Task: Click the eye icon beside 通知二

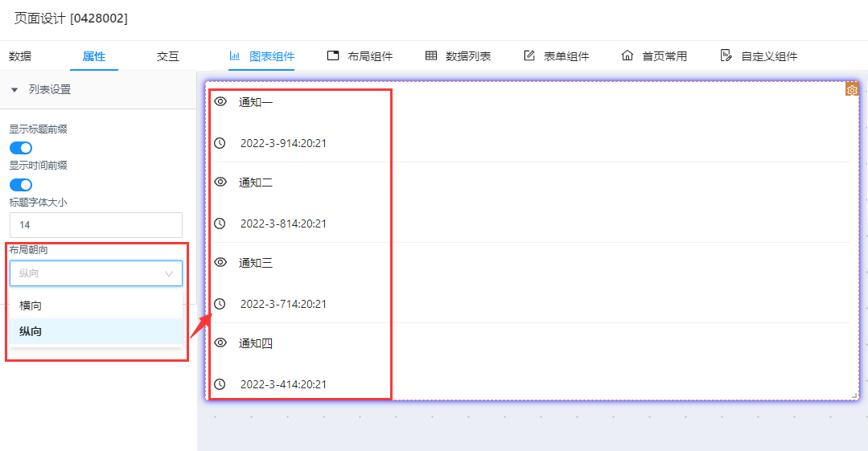Action: pos(220,182)
